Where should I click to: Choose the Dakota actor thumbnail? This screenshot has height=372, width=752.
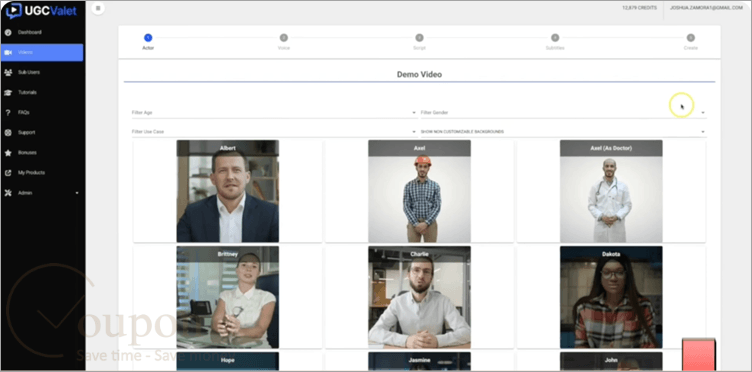coord(611,297)
